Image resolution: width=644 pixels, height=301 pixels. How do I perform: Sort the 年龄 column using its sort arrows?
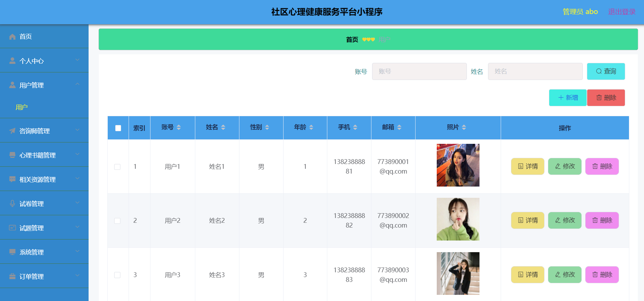point(311,127)
